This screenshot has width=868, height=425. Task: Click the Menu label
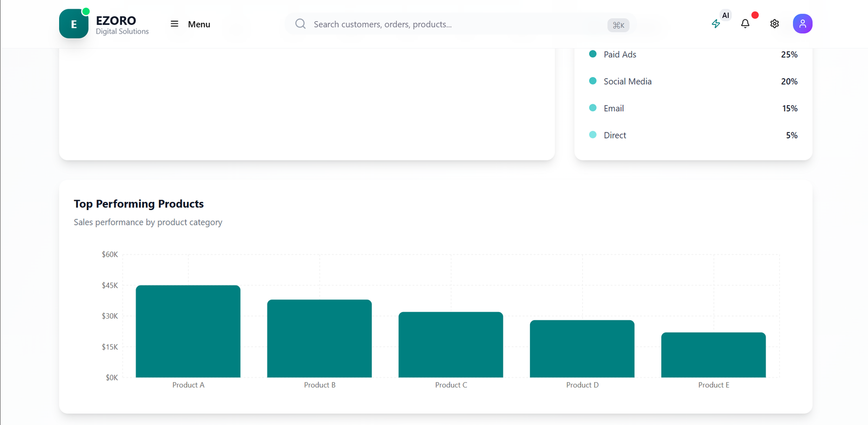click(199, 24)
